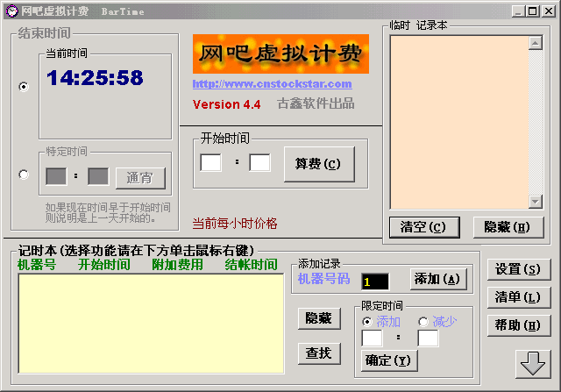Click inside the temporary notebook text area

click(459, 123)
